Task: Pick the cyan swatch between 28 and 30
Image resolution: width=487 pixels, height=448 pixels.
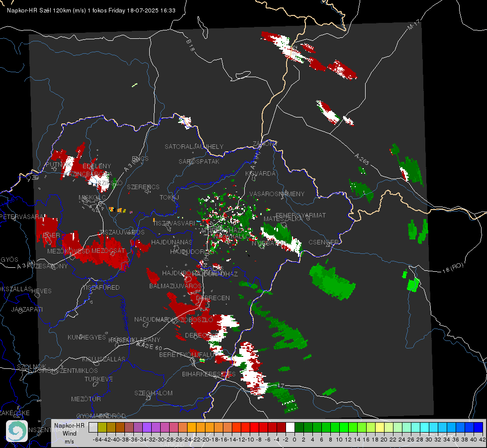Action: coord(424,427)
